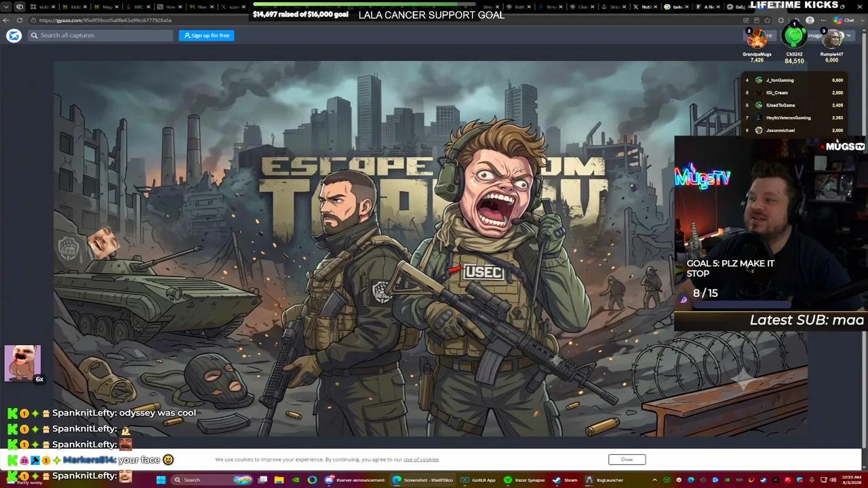Image resolution: width=868 pixels, height=488 pixels.
Task: Click the taskbar Search box
Action: pos(212,480)
